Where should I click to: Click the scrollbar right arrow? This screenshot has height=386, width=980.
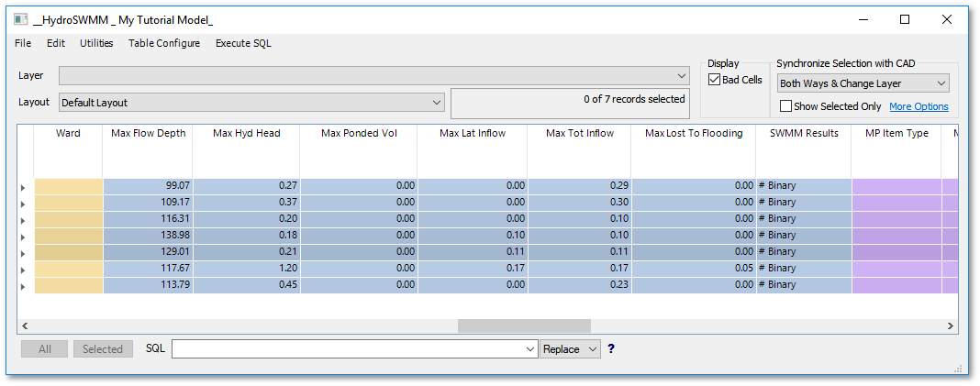[950, 326]
